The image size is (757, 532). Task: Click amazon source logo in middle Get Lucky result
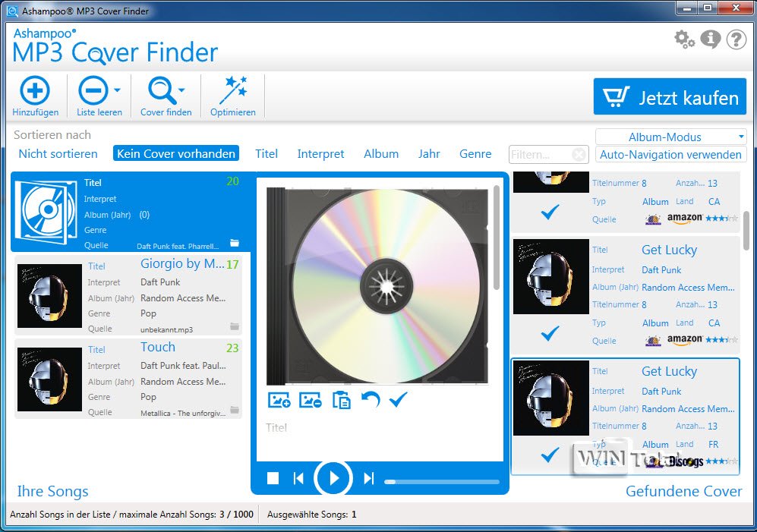point(685,340)
